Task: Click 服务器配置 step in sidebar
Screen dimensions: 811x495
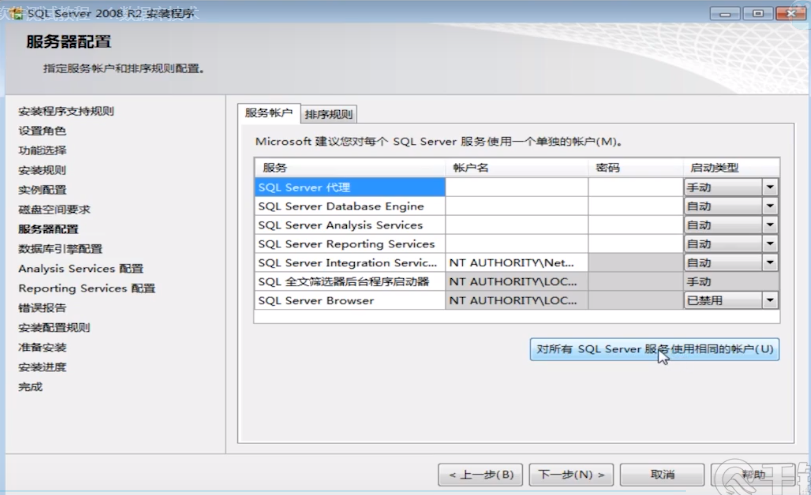Action: (48, 229)
